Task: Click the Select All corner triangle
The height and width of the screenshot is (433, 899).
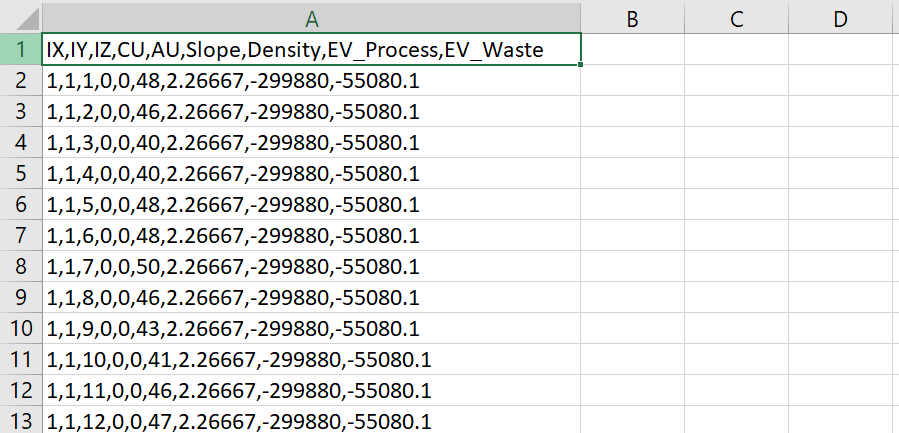Action: pos(21,17)
